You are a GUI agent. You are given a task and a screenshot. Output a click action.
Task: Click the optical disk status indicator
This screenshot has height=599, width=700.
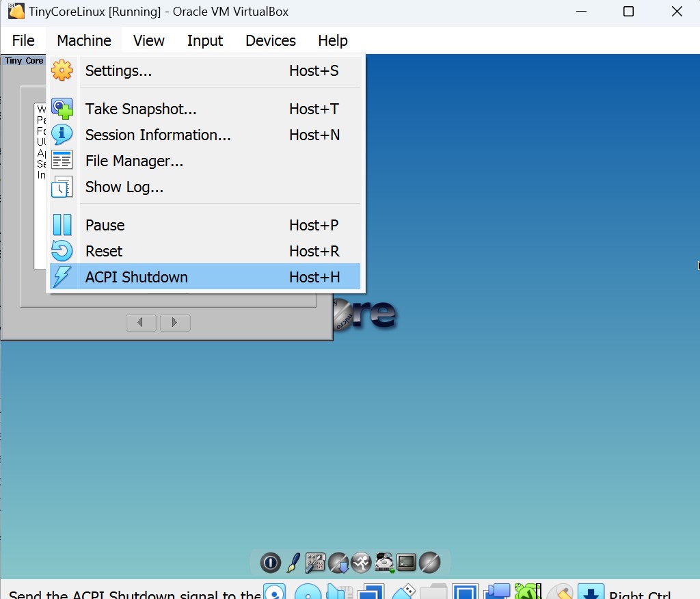coord(308,592)
